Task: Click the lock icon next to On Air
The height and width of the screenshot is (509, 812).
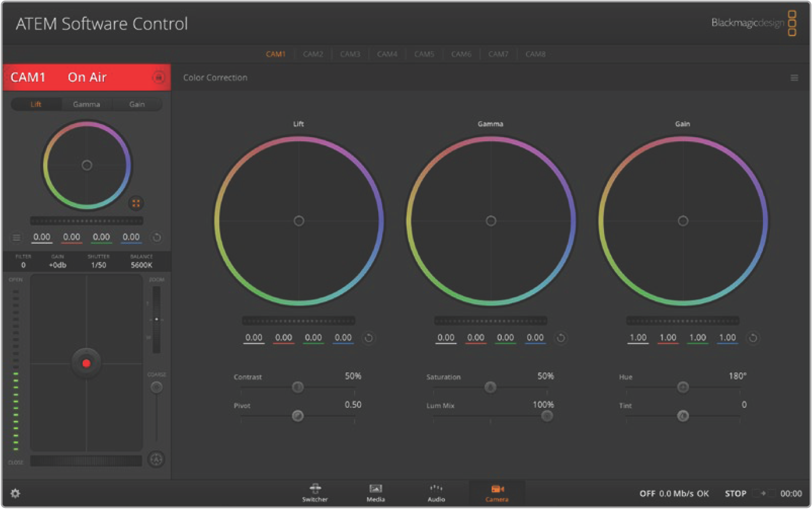Action: pyautogui.click(x=158, y=77)
